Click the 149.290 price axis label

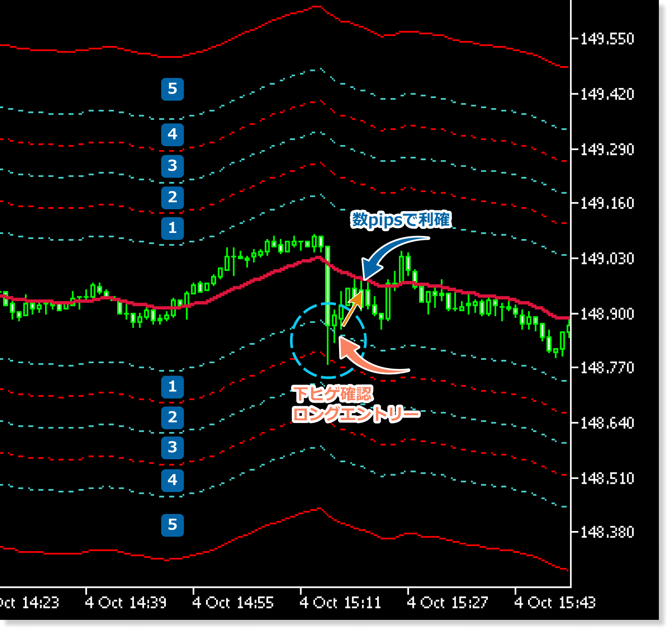pos(607,150)
